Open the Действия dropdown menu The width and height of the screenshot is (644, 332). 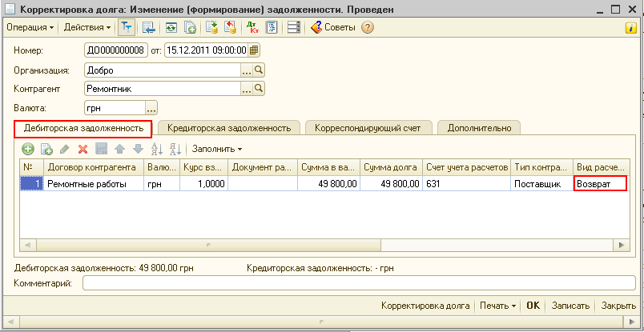(x=87, y=27)
